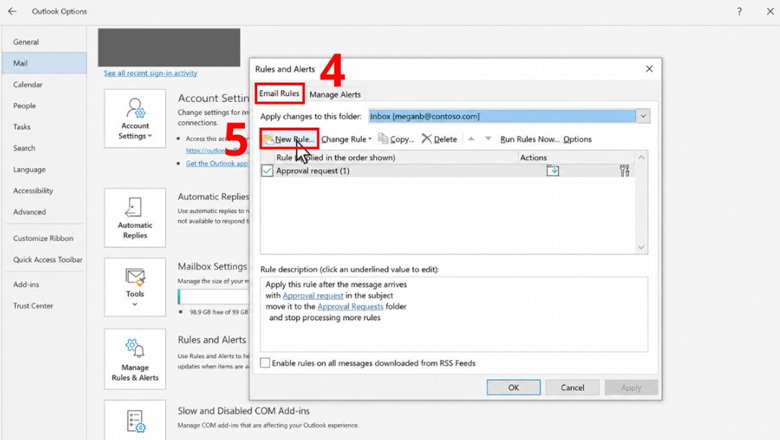Delete the selected rule
Screen dimensions: 780x440
pyautogui.click(x=439, y=139)
